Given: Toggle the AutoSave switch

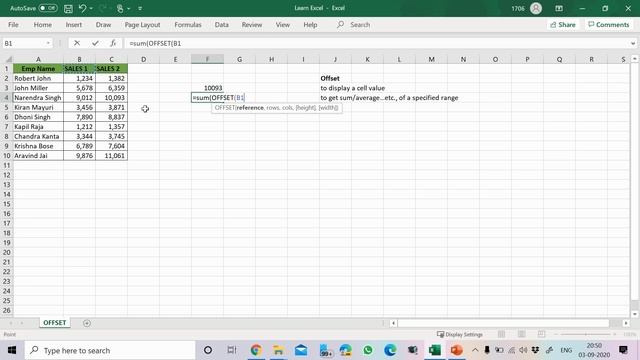Looking at the screenshot, I should (48, 8).
